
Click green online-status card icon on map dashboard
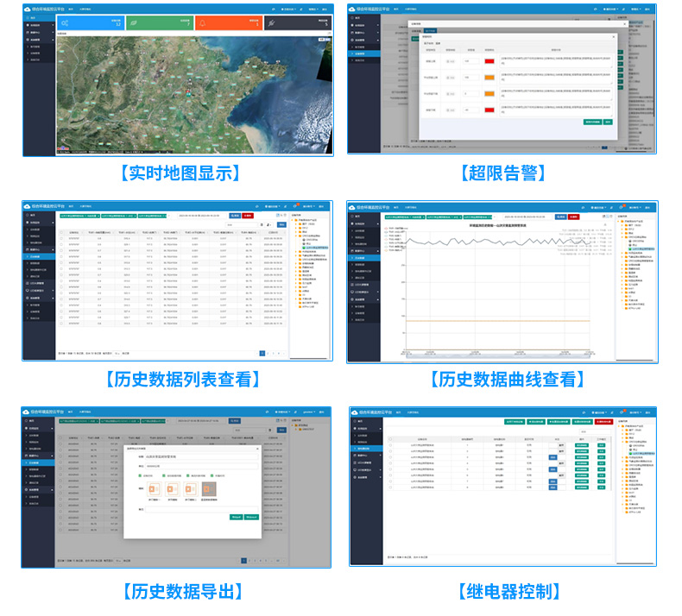click(x=136, y=23)
